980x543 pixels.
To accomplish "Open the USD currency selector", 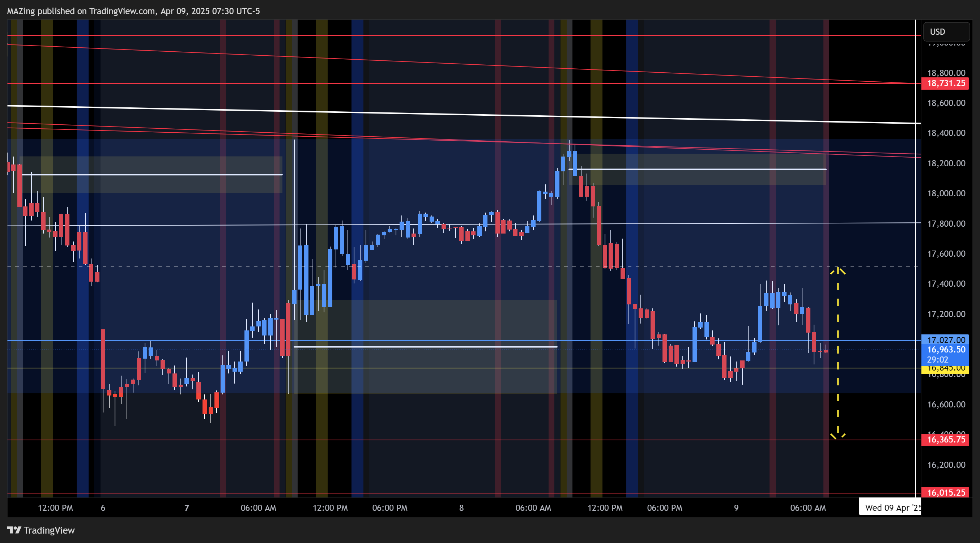I will click(x=946, y=31).
